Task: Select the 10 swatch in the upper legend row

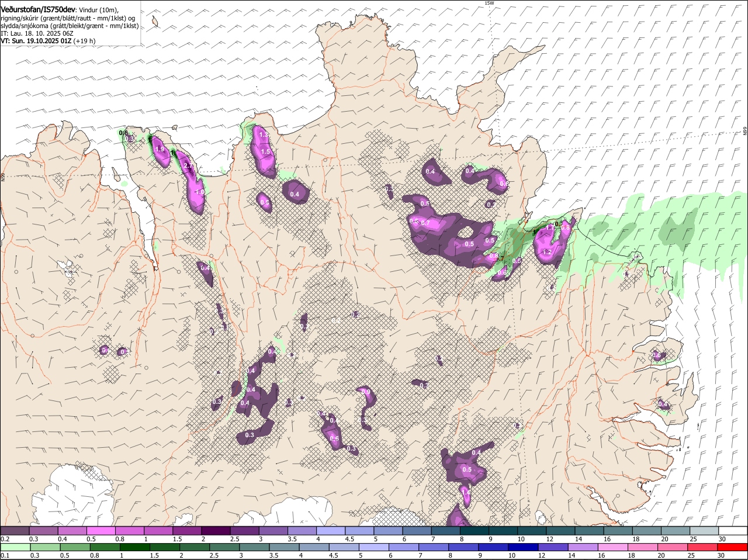Action: [532, 530]
